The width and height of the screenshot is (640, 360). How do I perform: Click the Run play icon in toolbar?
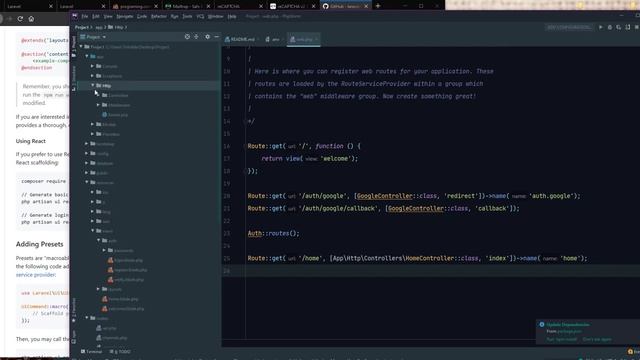pos(600,27)
